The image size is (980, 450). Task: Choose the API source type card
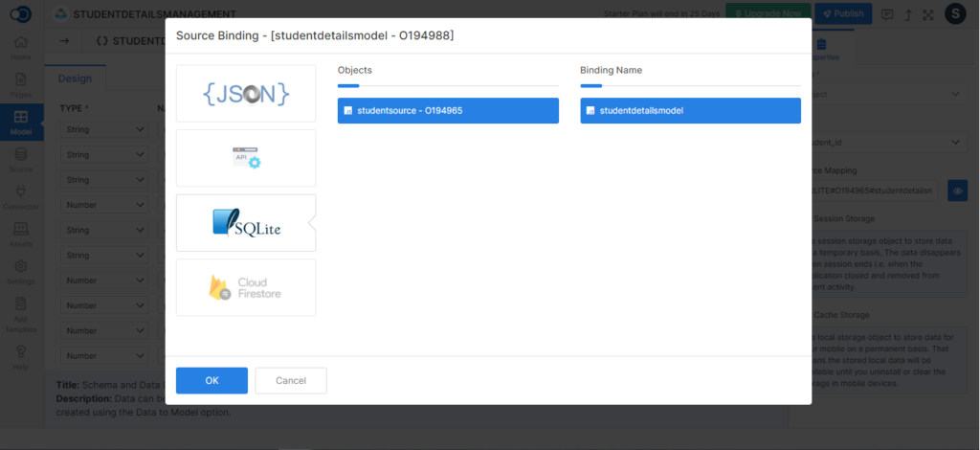click(246, 158)
